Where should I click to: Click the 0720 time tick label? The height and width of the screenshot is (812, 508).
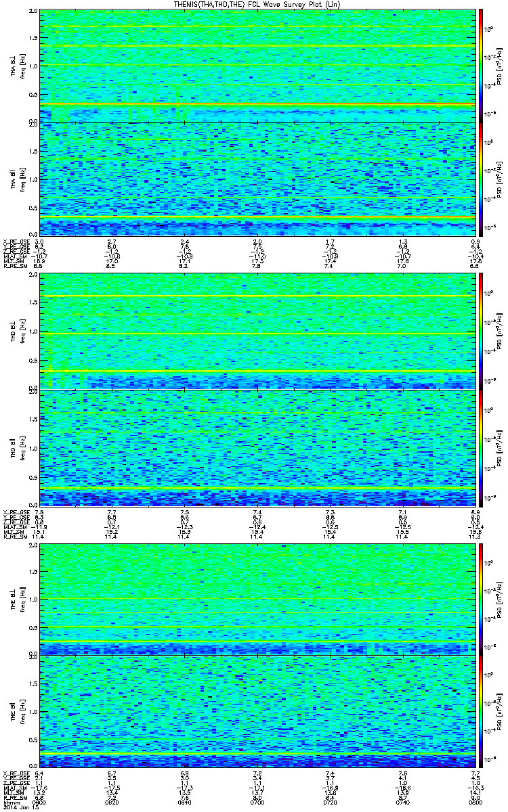pos(330,802)
